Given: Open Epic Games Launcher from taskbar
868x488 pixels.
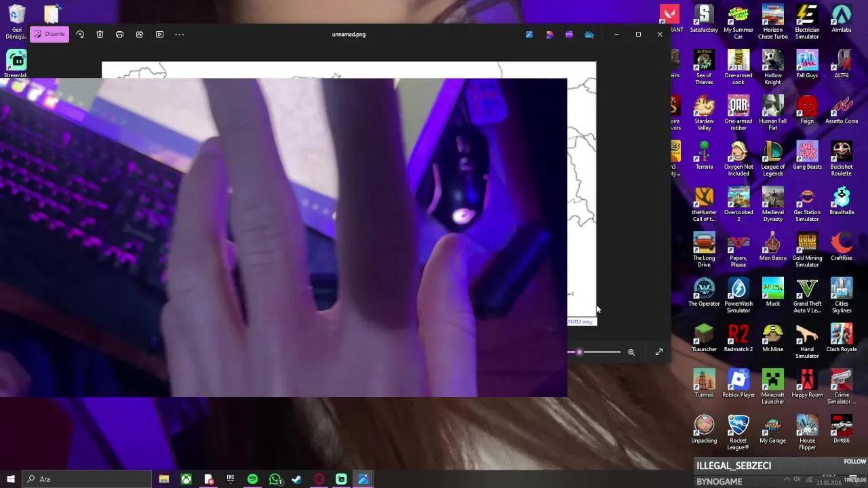Looking at the screenshot, I should pyautogui.click(x=231, y=479).
